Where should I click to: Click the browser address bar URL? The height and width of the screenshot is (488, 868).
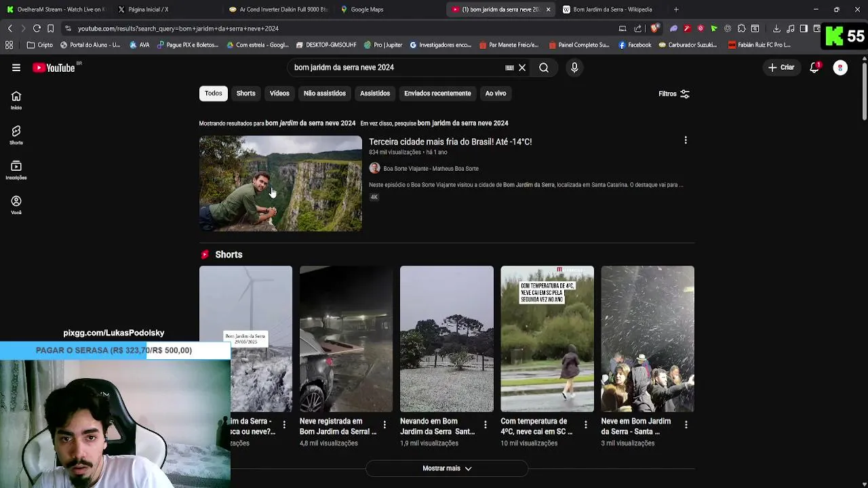pos(178,28)
